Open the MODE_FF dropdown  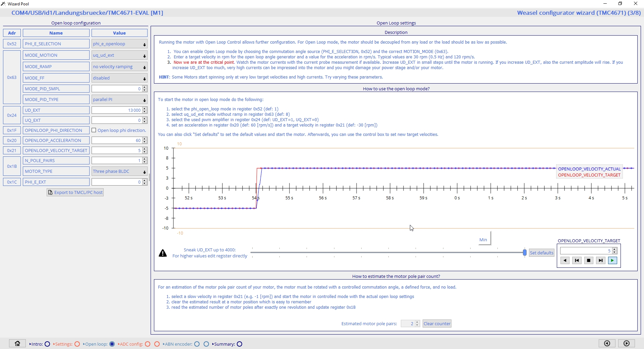tap(119, 78)
